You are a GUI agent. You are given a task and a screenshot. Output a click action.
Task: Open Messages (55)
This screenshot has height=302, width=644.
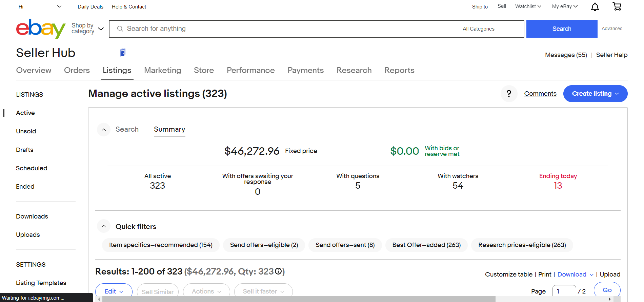point(566,55)
